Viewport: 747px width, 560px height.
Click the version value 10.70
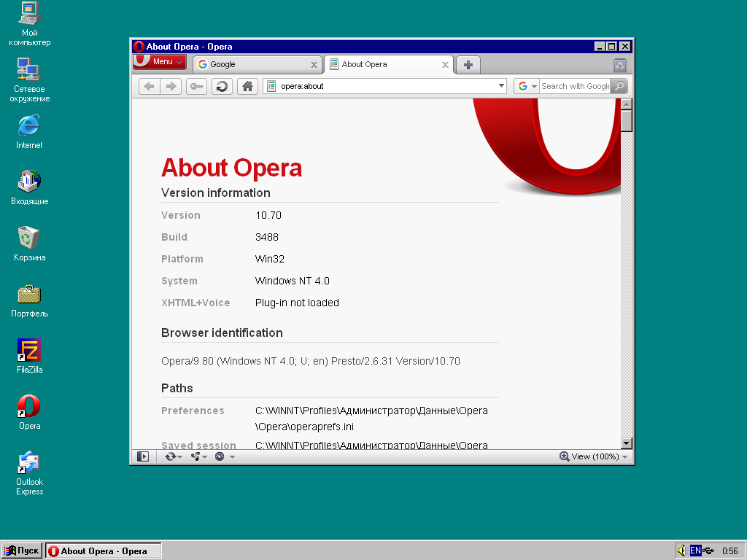[x=268, y=215]
